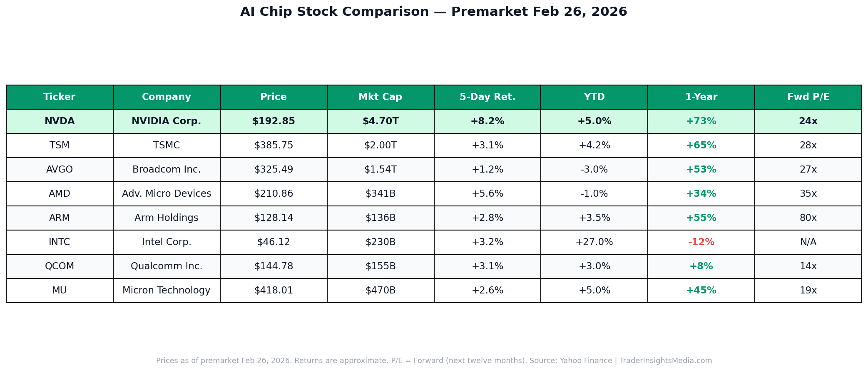
Task: Click Micron price $418.01
Action: pos(274,291)
